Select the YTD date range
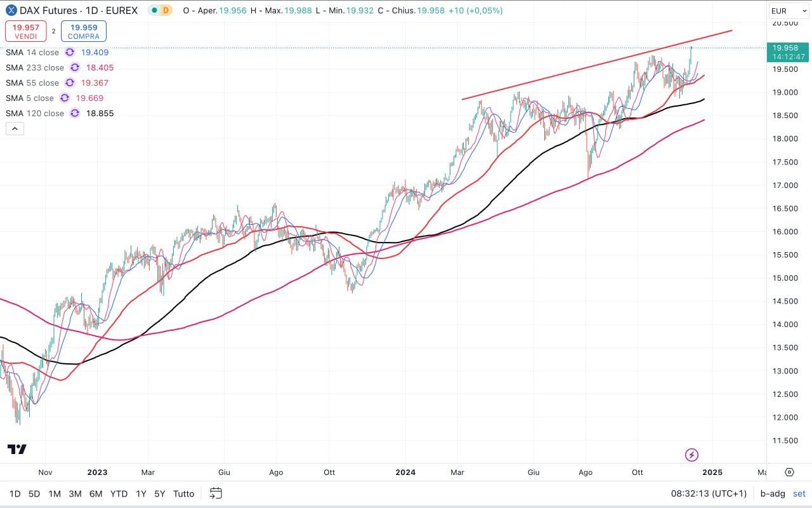Image resolution: width=812 pixels, height=508 pixels. 119,493
